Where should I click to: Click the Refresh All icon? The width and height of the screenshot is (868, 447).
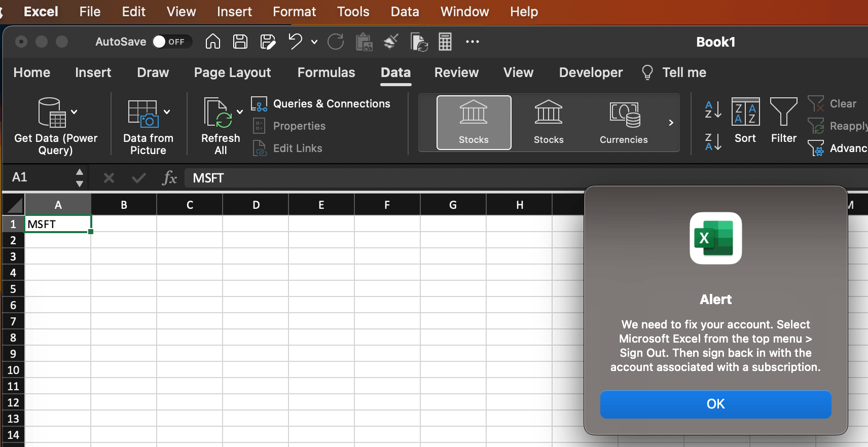click(x=218, y=113)
